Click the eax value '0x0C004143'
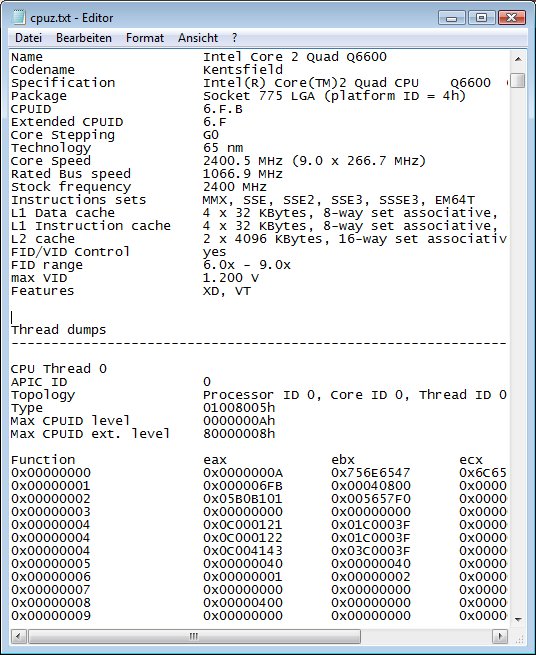 coord(243,551)
